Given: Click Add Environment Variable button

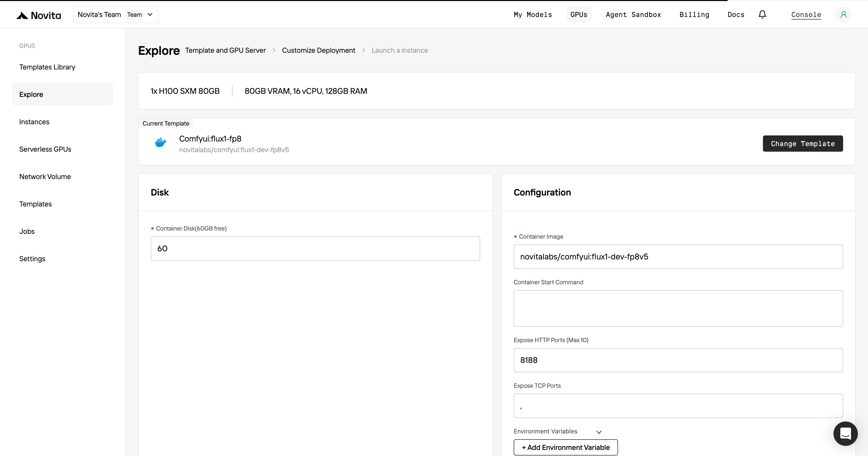Looking at the screenshot, I should coord(565,447).
